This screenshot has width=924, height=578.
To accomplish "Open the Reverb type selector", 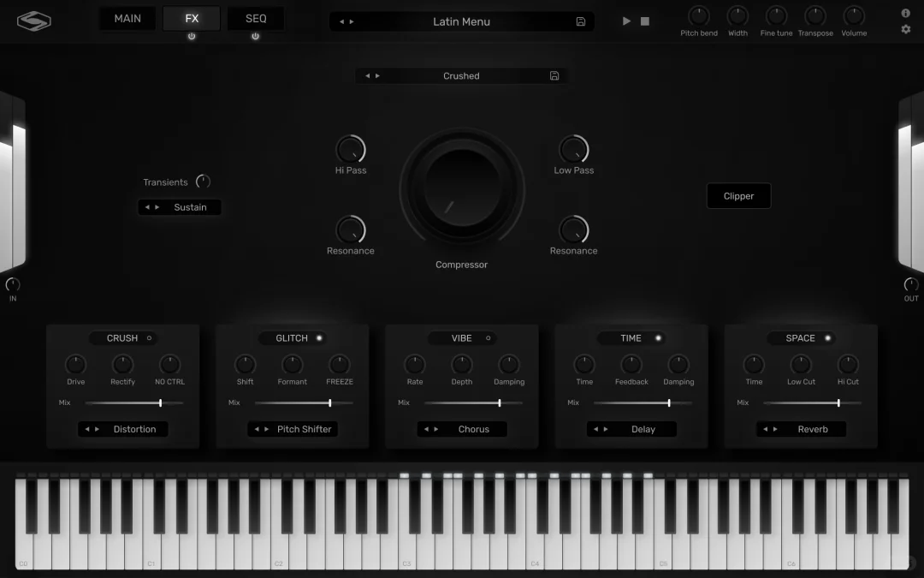I will [802, 429].
